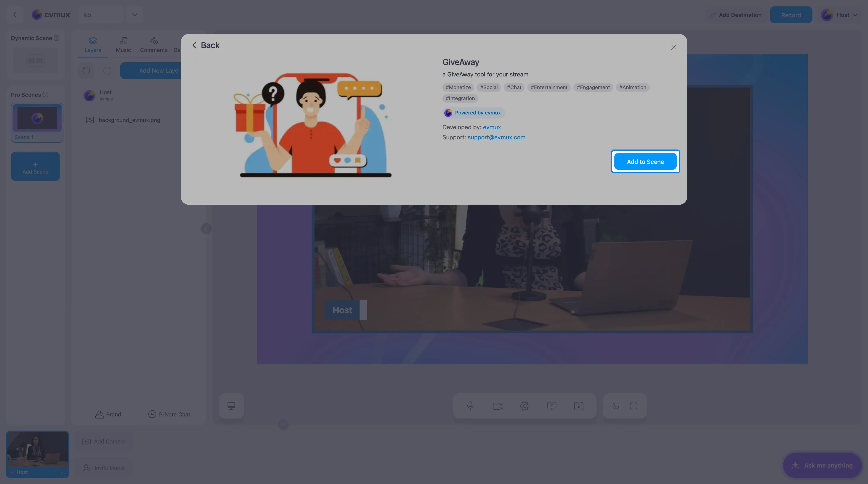Click Add to Scene button
868x484 pixels.
click(x=645, y=162)
